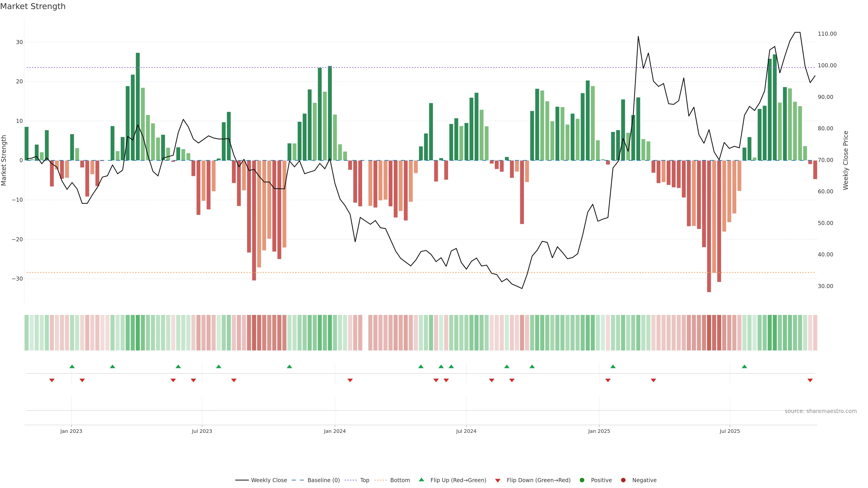Screen dimensions: 868x488
Task: Click the green Flip Up triangle in legend
Action: pyautogui.click(x=421, y=480)
